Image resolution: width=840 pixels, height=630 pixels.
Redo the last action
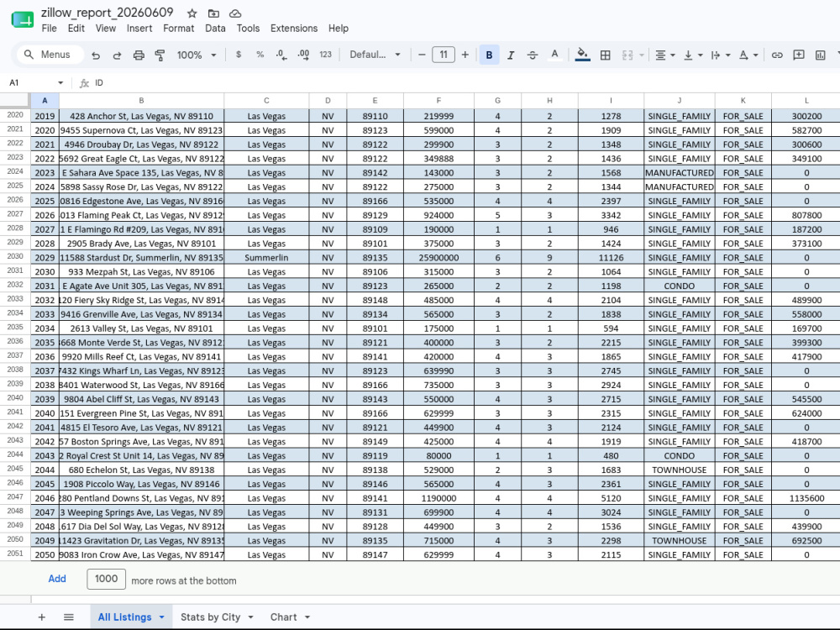click(117, 55)
